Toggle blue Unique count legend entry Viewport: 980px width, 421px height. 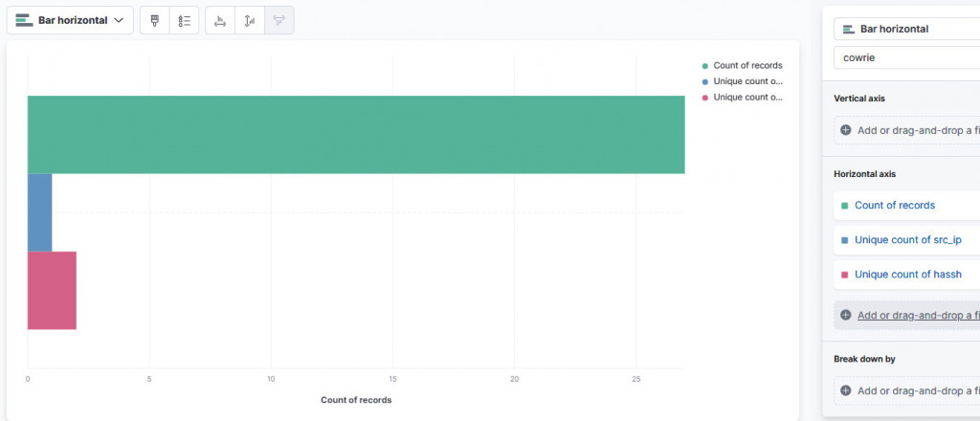coord(747,81)
